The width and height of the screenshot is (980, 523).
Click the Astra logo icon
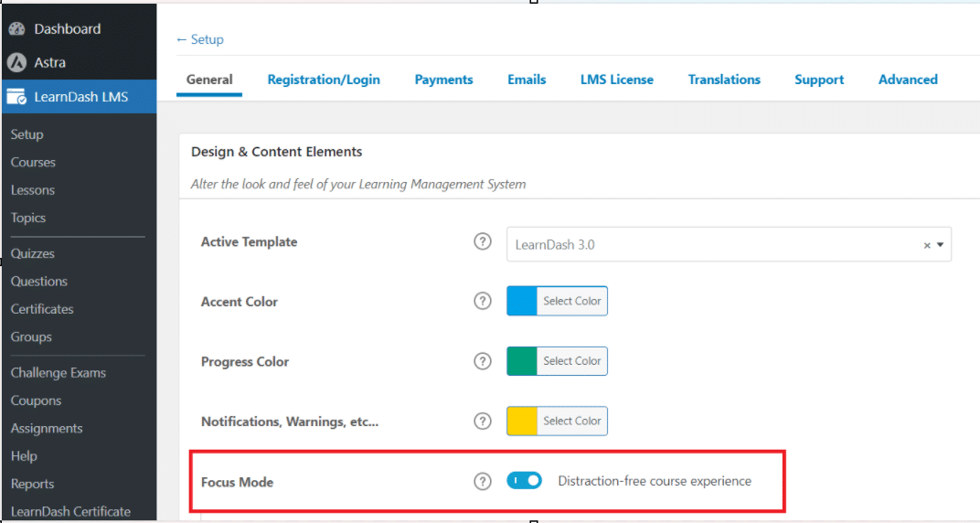tap(16, 62)
